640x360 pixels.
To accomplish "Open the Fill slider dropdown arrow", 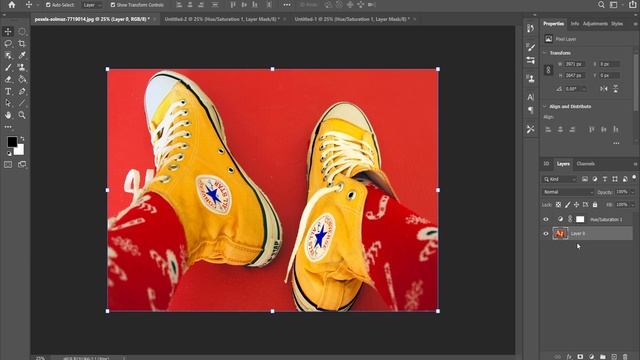I will 633,204.
